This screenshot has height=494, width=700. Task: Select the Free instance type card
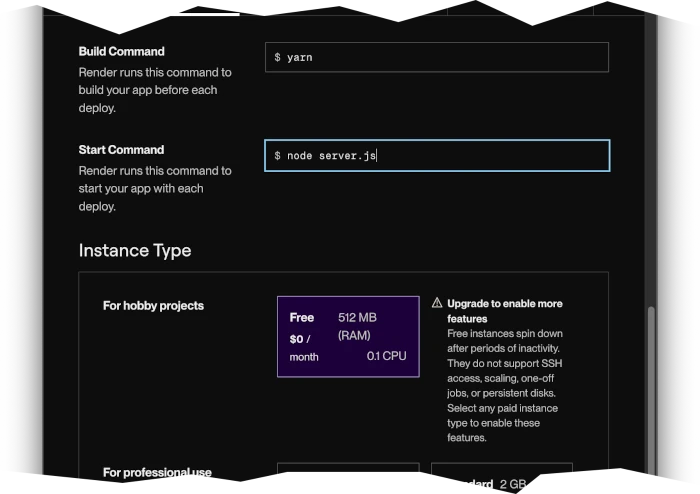(x=348, y=336)
